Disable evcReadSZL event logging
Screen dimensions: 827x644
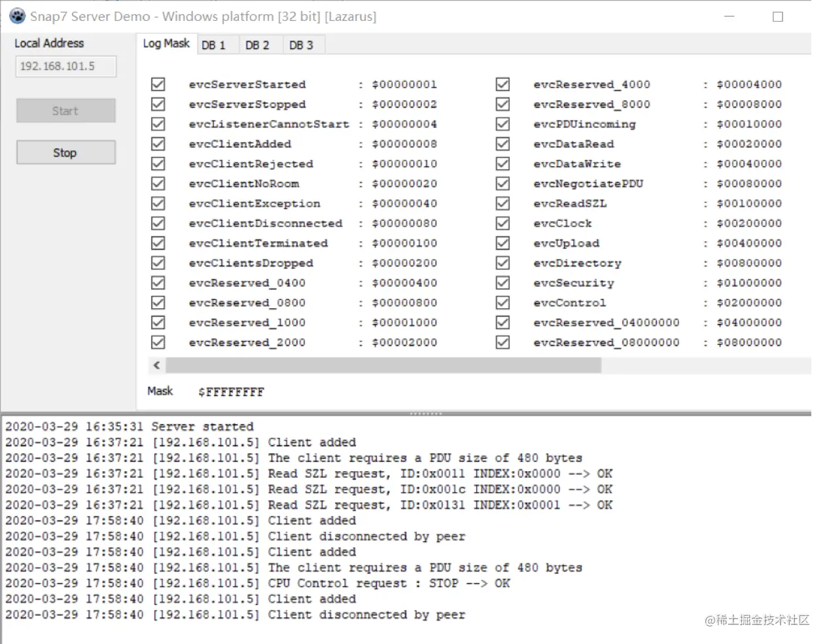pyautogui.click(x=502, y=204)
